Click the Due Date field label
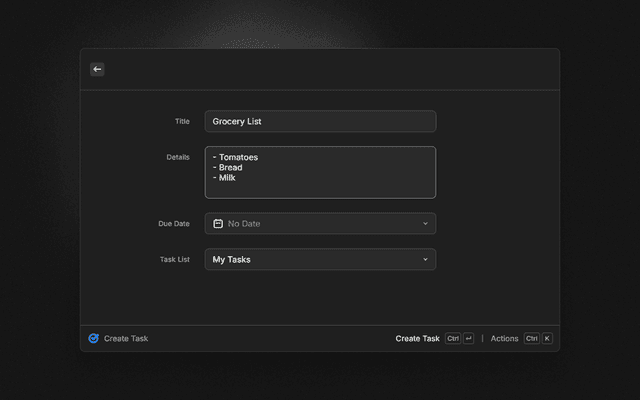Viewport: 640px width, 400px height. 174,224
